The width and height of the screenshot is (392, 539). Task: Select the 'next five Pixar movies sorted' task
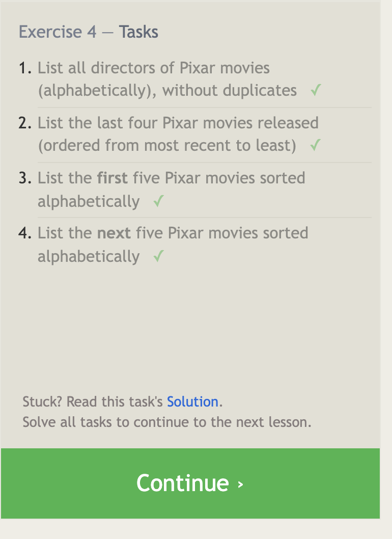pos(173,233)
